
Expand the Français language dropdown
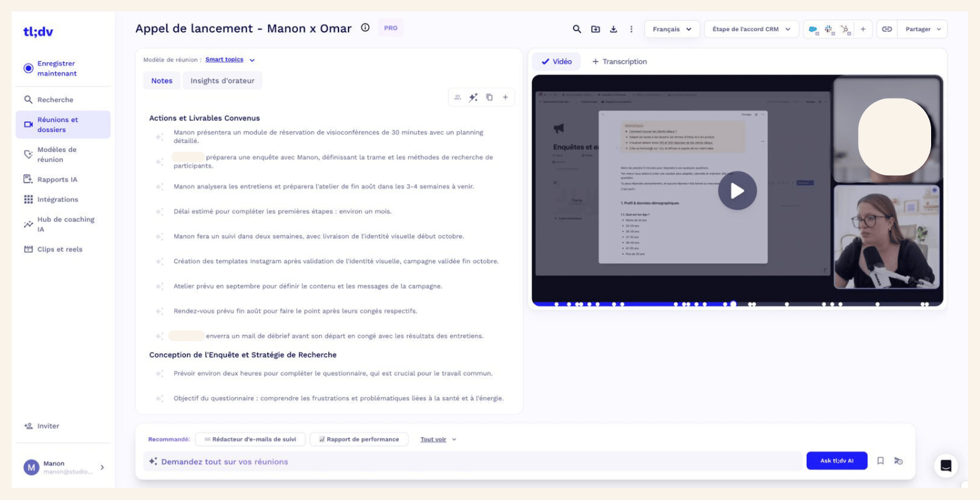pos(672,29)
